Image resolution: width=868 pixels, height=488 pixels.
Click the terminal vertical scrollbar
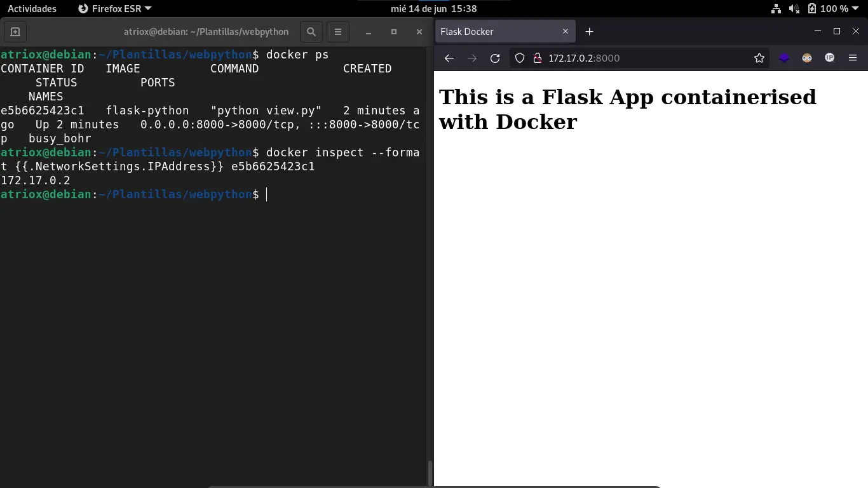pyautogui.click(x=430, y=473)
